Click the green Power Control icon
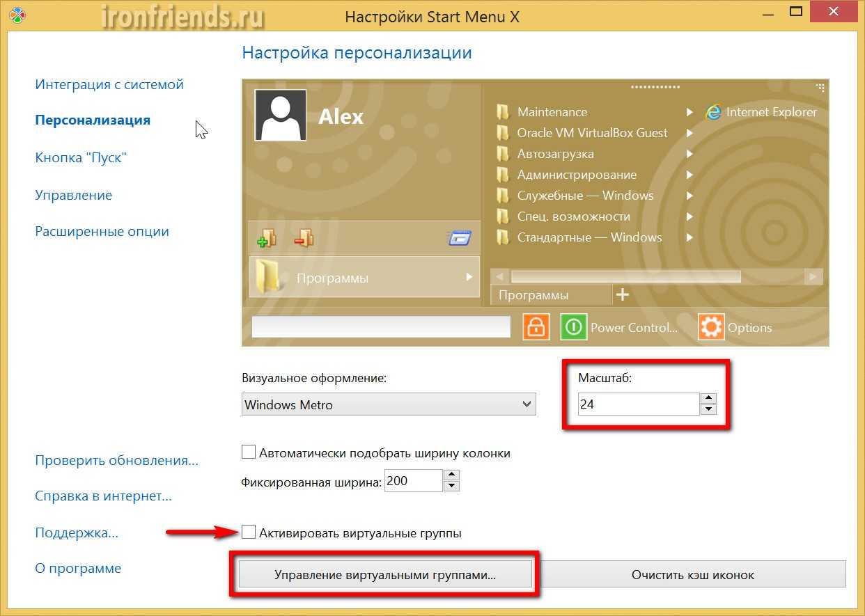Screen dimensions: 865x616 click(574, 327)
